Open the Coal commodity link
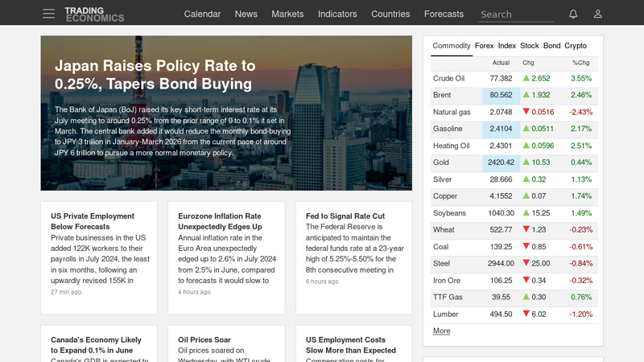Image resolution: width=644 pixels, height=362 pixels. 440,247
